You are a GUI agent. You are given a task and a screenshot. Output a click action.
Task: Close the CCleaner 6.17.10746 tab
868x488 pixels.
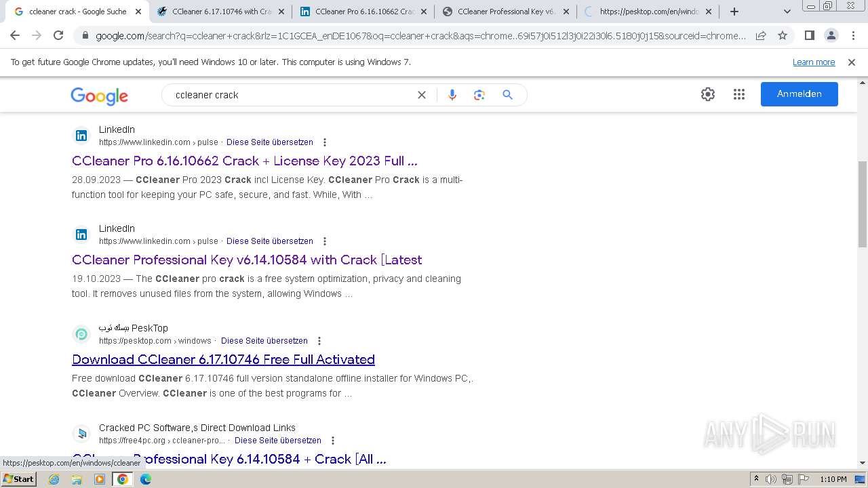pos(281,12)
